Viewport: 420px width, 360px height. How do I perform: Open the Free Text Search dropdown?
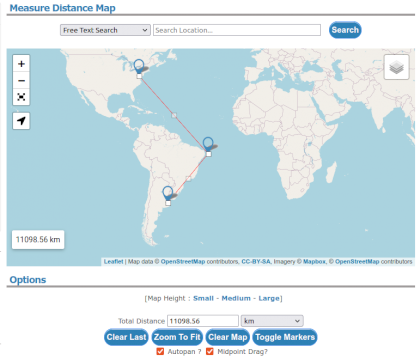105,30
